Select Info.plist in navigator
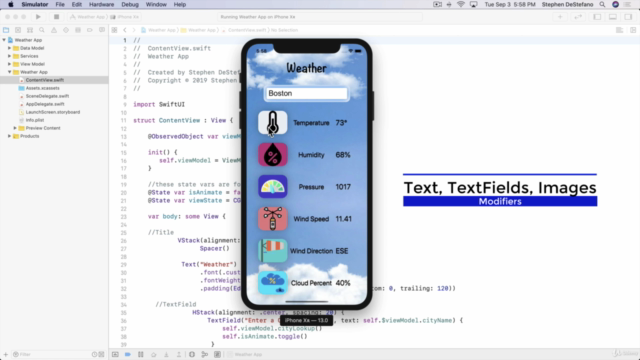 35,120
